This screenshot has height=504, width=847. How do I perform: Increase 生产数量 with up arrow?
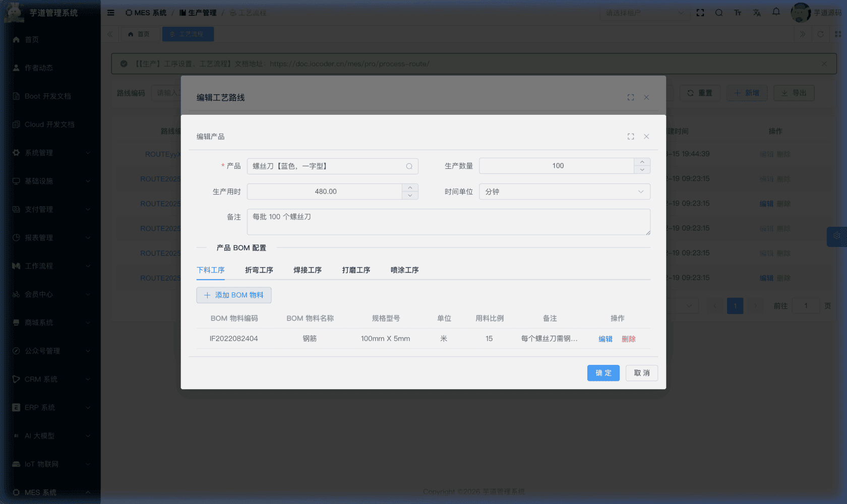point(642,162)
